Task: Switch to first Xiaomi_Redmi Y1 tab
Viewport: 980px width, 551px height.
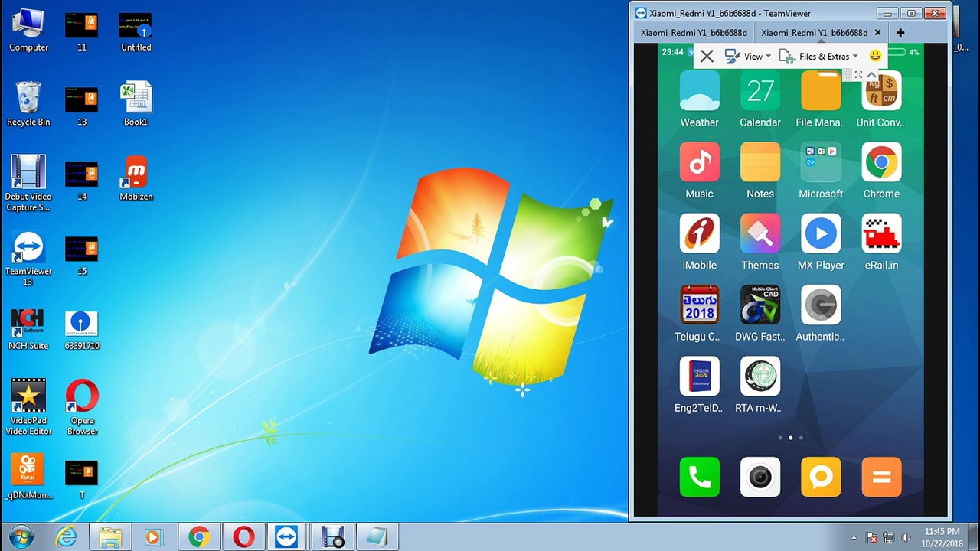Action: pos(694,33)
